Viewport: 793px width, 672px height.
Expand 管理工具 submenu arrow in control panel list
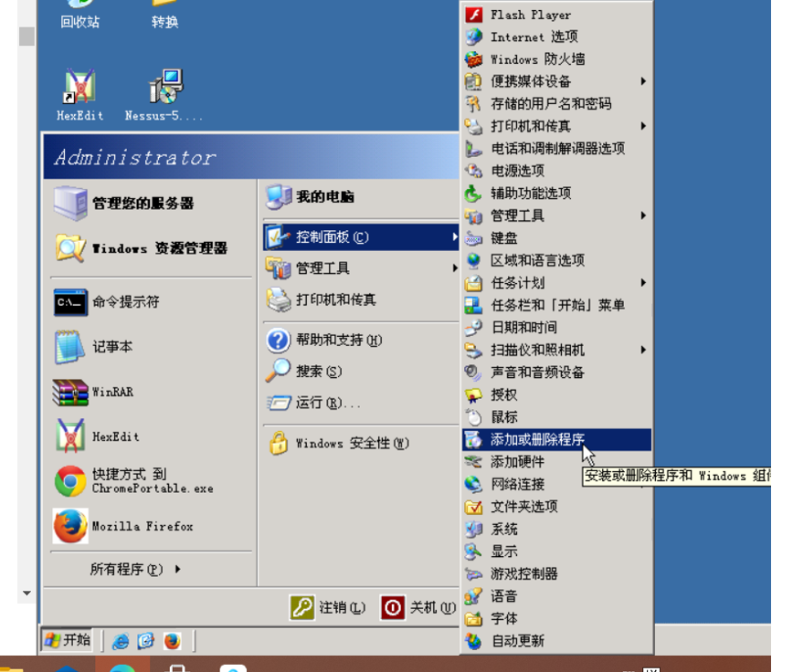(643, 215)
